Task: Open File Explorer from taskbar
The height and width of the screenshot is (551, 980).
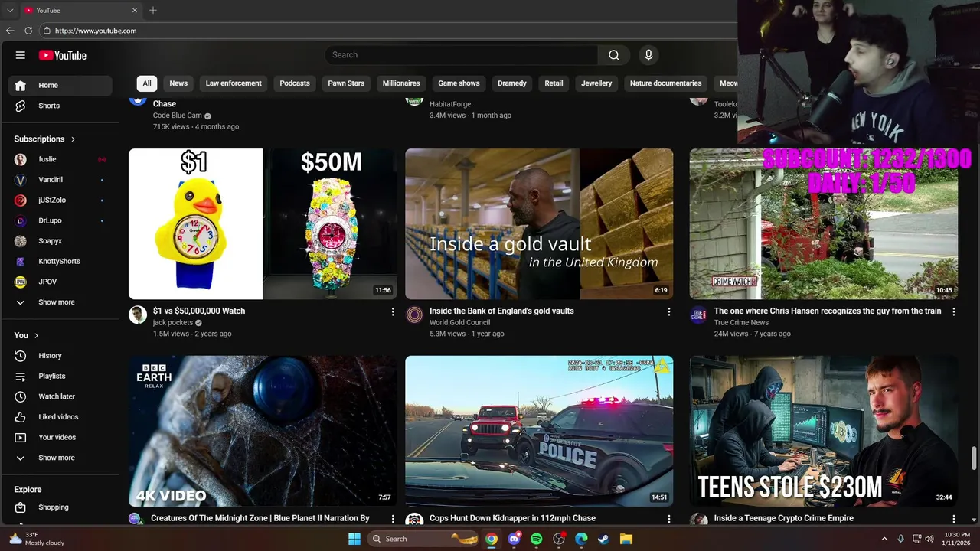Action: point(626,539)
